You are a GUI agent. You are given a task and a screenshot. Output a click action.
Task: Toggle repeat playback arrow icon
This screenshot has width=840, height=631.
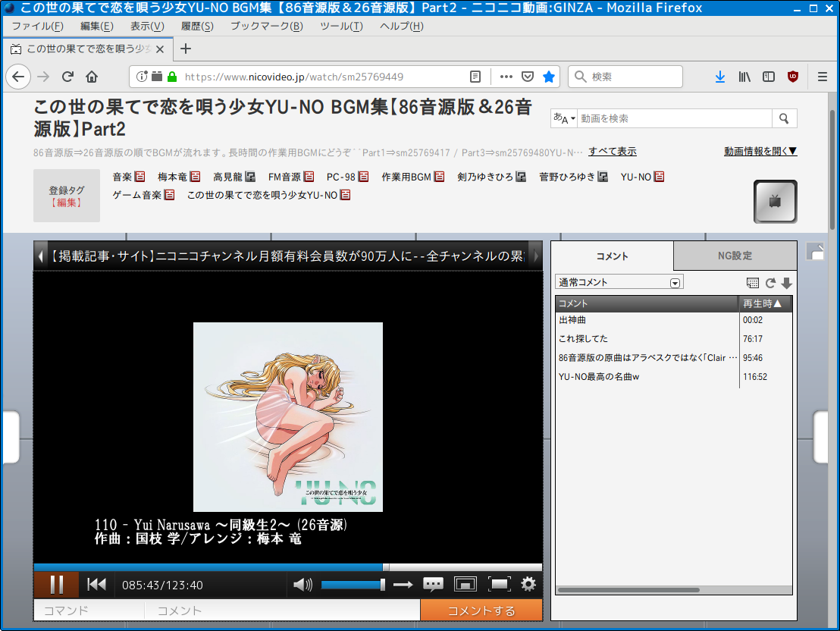(x=403, y=584)
